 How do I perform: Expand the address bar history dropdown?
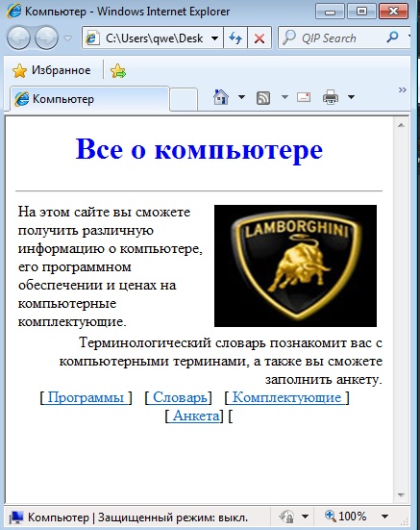[x=214, y=38]
